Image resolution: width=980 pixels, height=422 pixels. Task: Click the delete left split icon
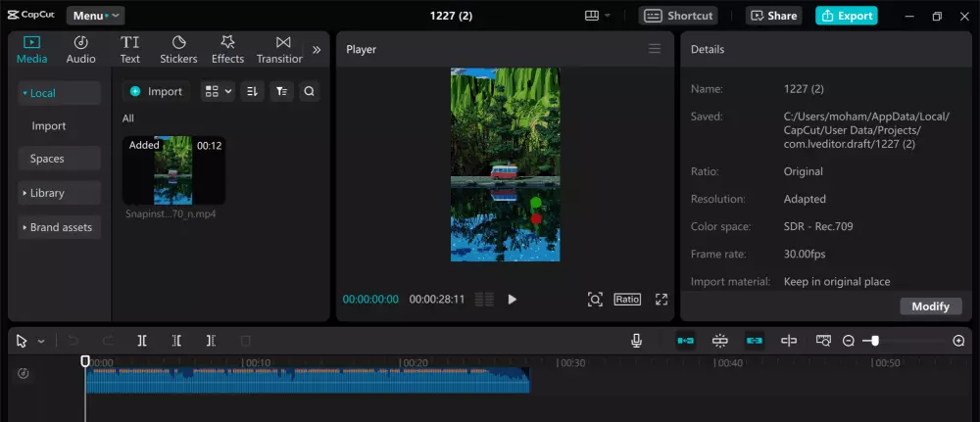(176, 341)
